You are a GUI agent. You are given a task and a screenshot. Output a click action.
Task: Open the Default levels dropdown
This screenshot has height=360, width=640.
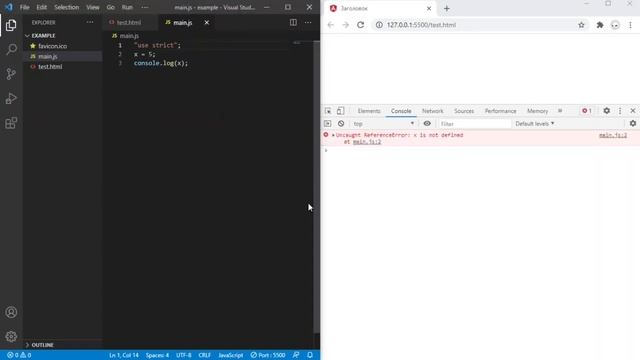[535, 123]
